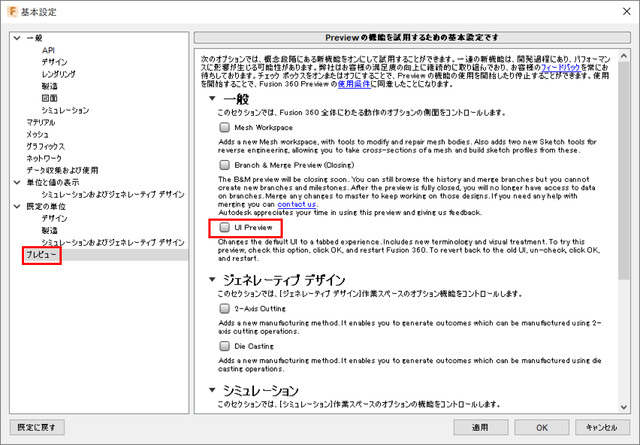Select メッシュ in the tree
The height and width of the screenshot is (445, 640).
[x=38, y=134]
